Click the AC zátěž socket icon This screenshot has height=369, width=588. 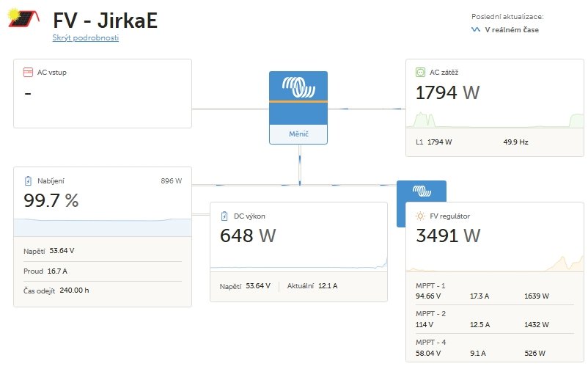(x=420, y=72)
